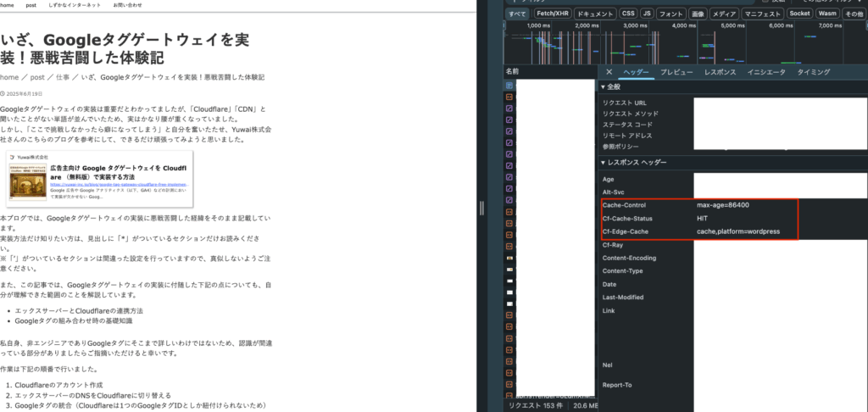Go to home in the site's top navigation
The width and height of the screenshot is (868, 412).
point(7,5)
